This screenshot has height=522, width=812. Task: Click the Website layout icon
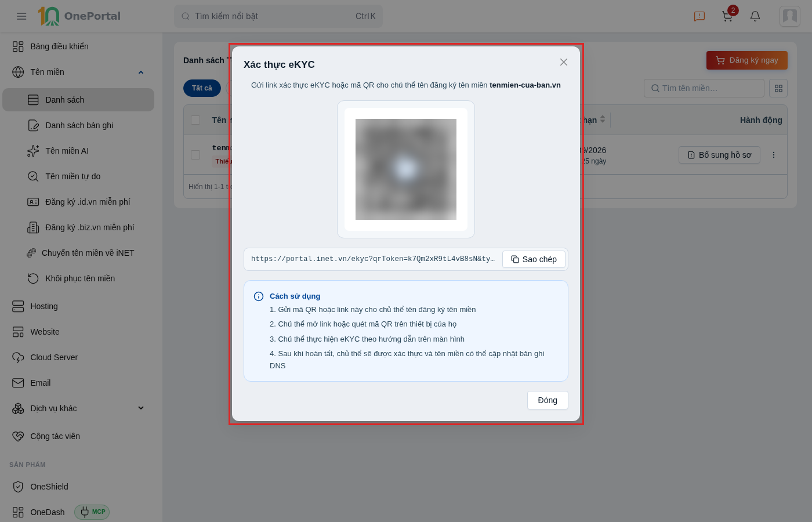pos(18,332)
